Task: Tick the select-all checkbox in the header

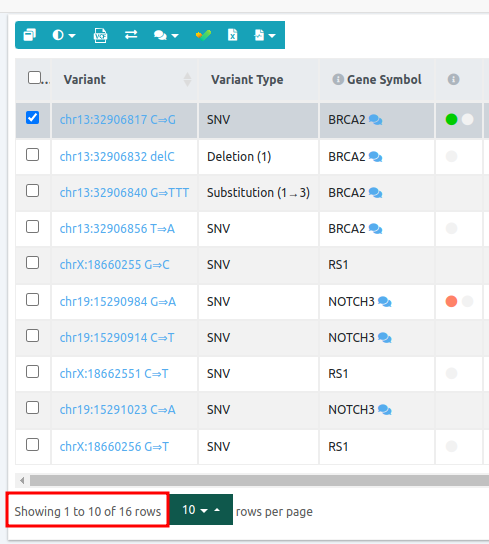Action: point(34,78)
